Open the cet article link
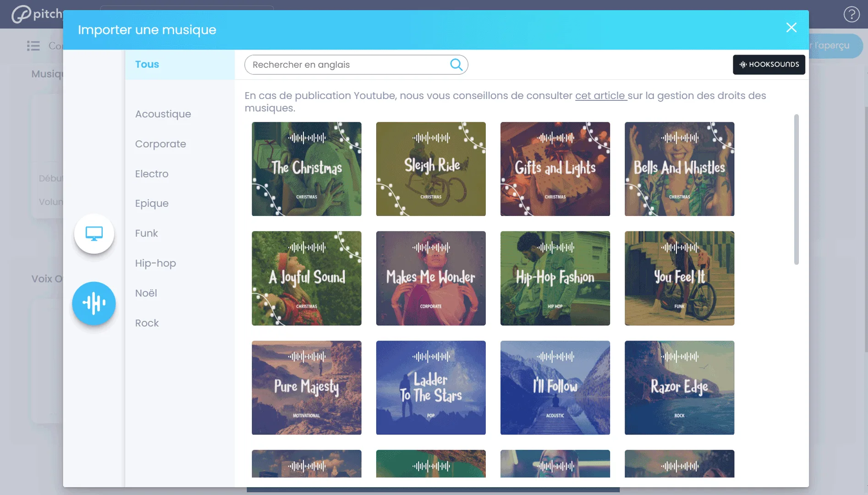 click(x=600, y=96)
